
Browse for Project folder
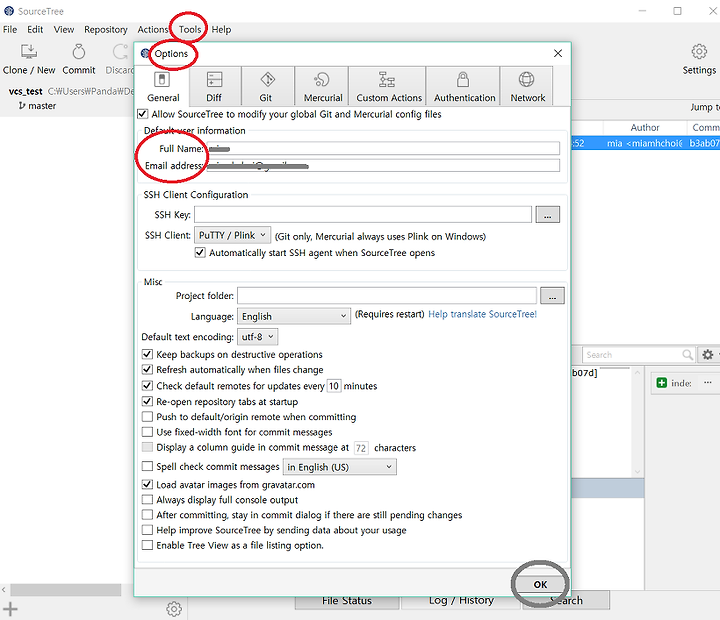pos(552,296)
